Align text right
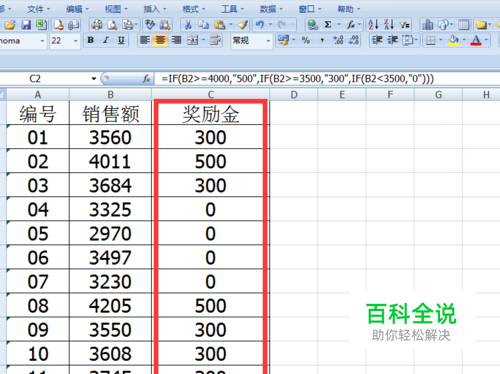 coord(176,41)
